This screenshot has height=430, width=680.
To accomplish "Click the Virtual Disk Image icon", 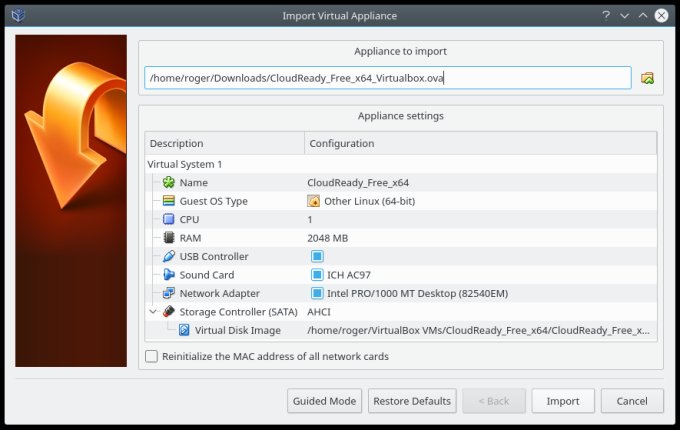I will pos(184,330).
